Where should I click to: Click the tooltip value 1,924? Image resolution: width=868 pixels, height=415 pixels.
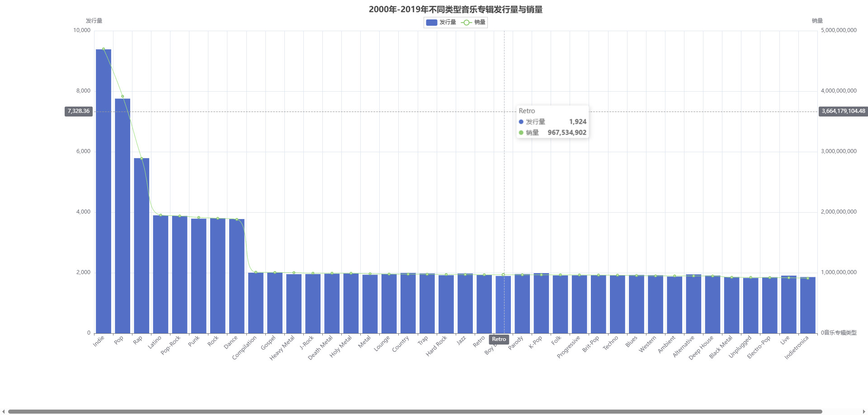578,122
